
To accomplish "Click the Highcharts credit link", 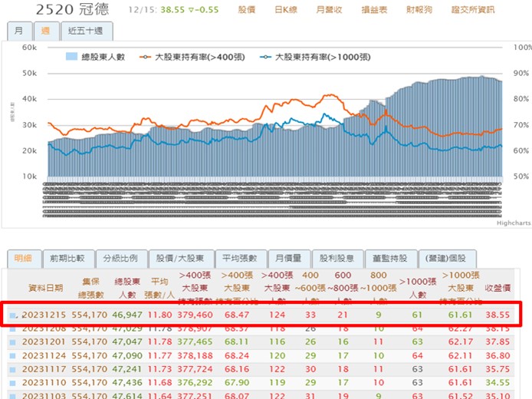I will (x=514, y=223).
